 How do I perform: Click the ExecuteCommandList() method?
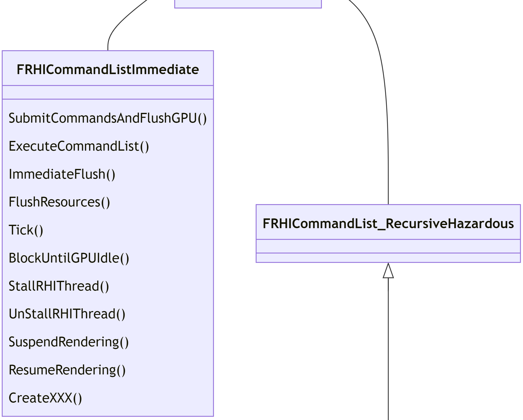(79, 146)
